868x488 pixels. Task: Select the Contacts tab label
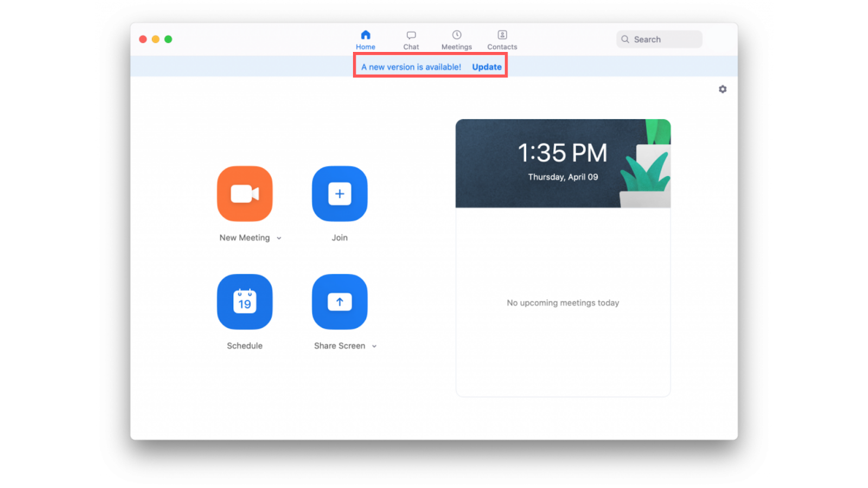click(x=502, y=47)
